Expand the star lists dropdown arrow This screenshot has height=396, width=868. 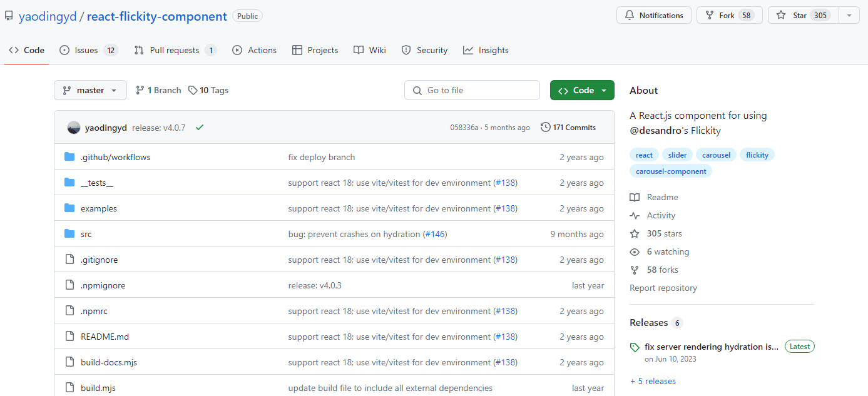coord(849,16)
